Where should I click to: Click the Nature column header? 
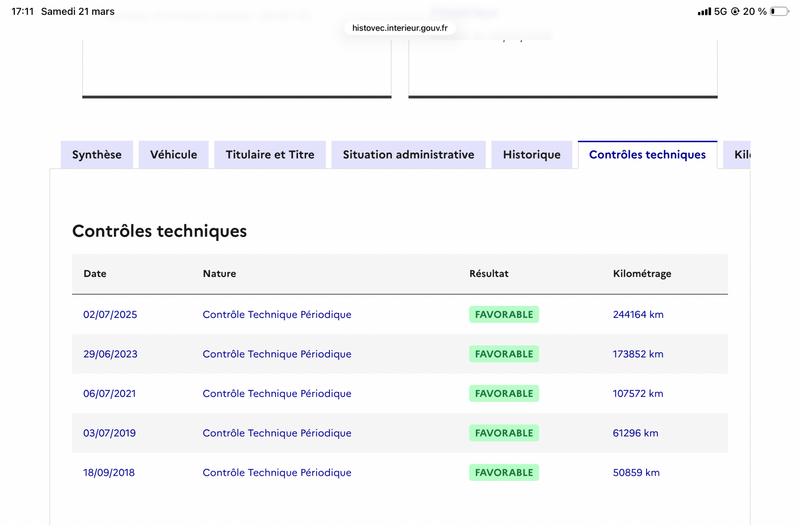coord(219,274)
